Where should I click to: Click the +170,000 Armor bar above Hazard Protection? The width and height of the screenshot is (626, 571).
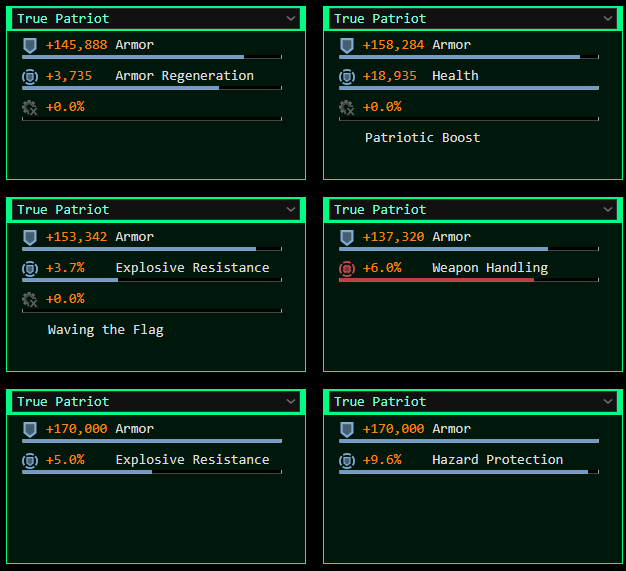(x=468, y=440)
